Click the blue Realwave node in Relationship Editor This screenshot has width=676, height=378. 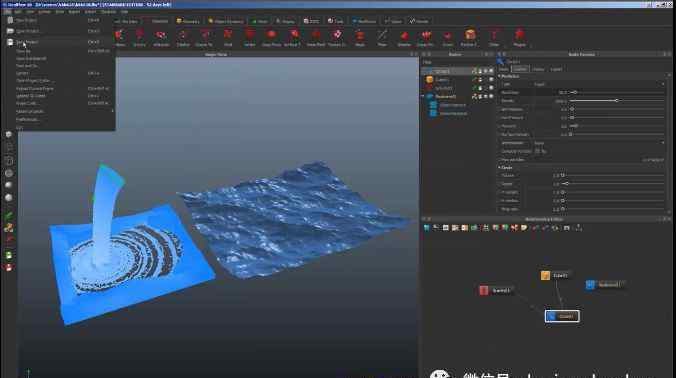[604, 284]
